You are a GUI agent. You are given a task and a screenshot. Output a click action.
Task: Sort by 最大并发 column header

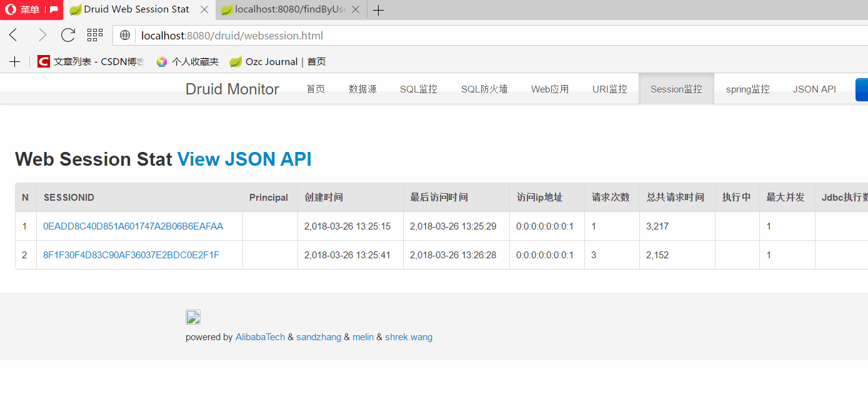[x=787, y=198]
